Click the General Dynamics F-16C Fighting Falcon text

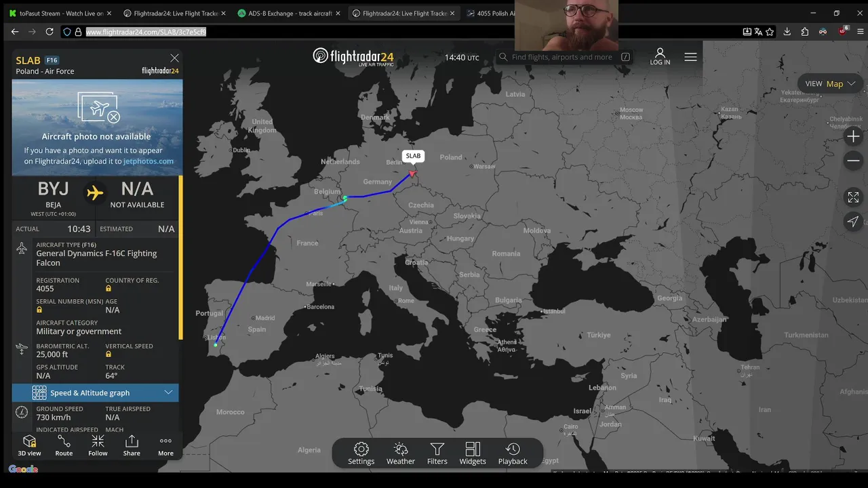(96, 258)
